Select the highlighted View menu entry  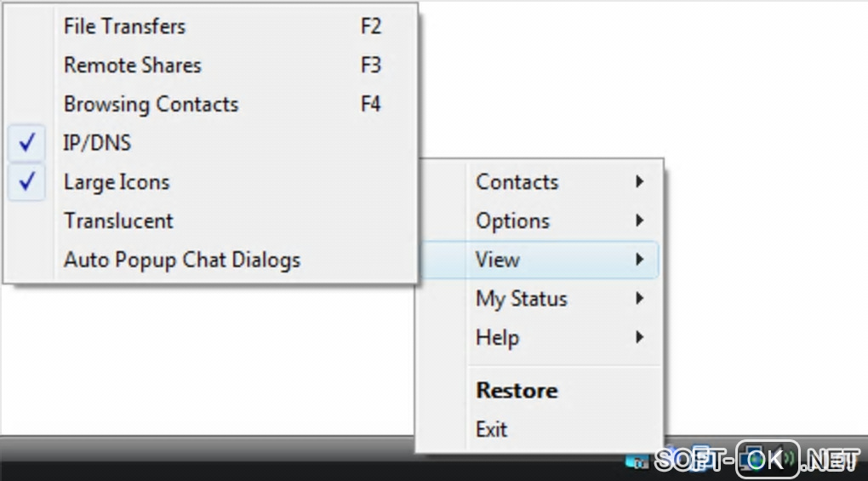498,260
